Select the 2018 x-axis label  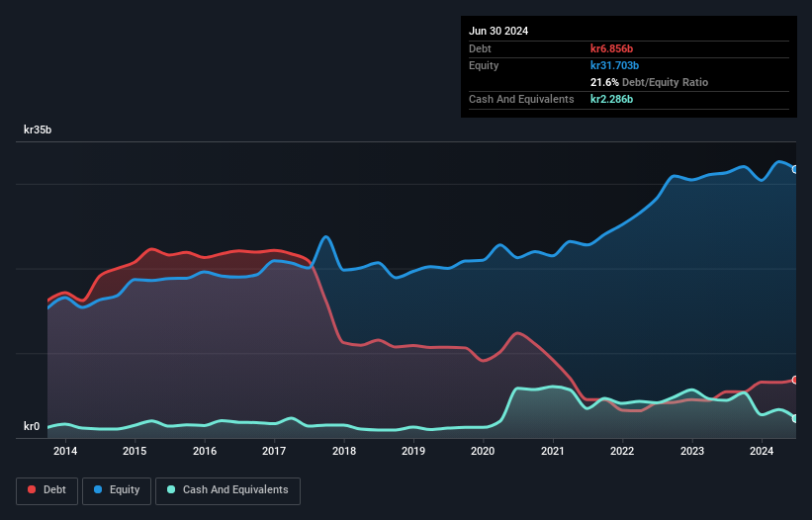(344, 451)
